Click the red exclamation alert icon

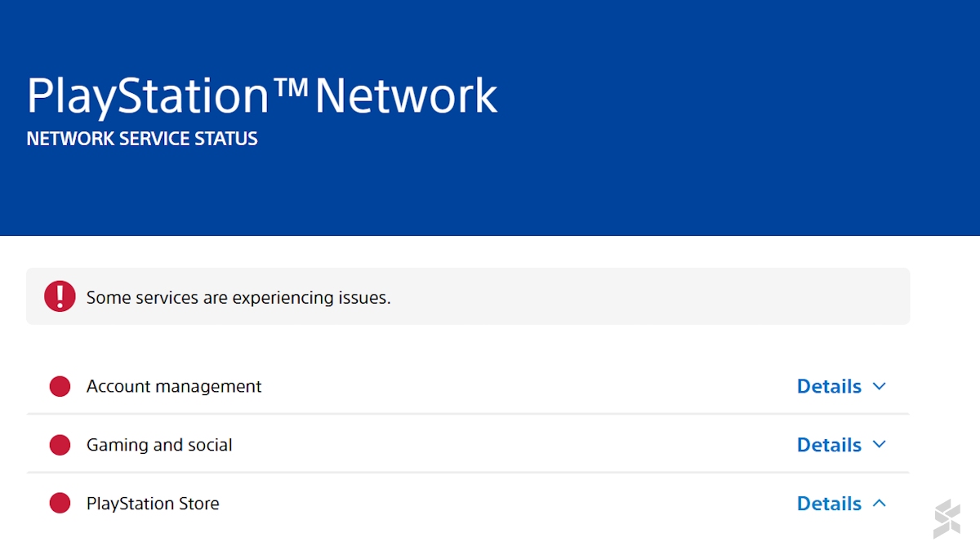click(60, 296)
